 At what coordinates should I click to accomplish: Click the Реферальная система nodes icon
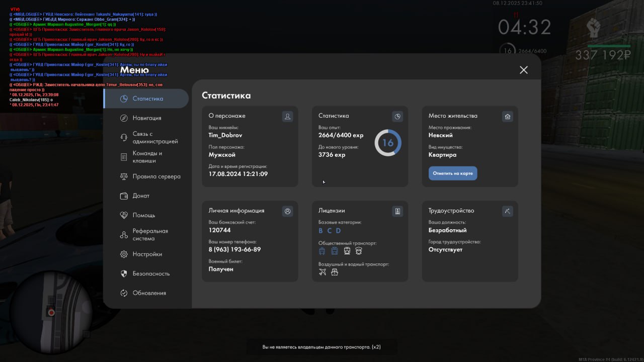coord(124,235)
